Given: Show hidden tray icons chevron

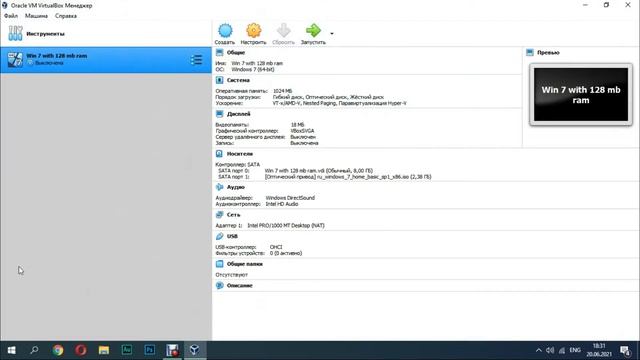Looking at the screenshot, I should click(538, 350).
